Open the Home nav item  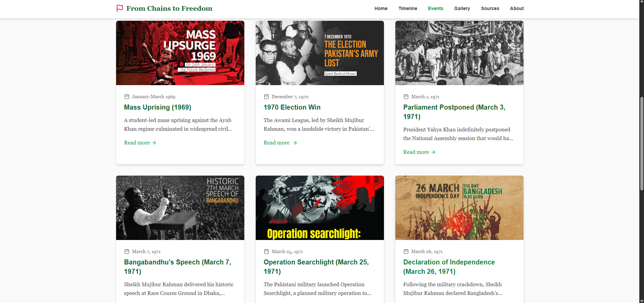(x=381, y=8)
